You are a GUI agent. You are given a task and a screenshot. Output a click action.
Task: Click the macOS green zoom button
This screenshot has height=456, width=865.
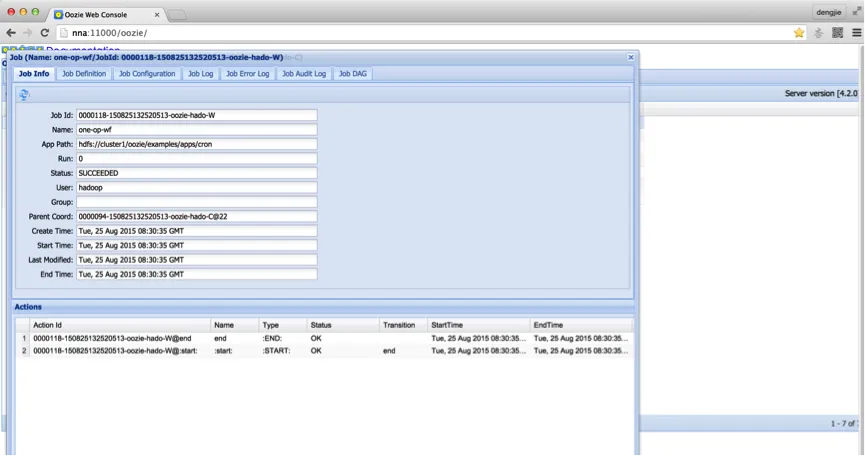click(x=35, y=12)
